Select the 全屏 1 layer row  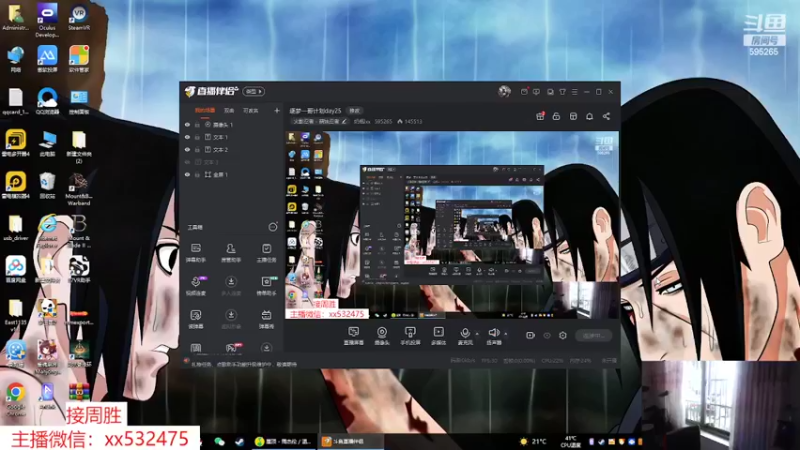[232, 174]
